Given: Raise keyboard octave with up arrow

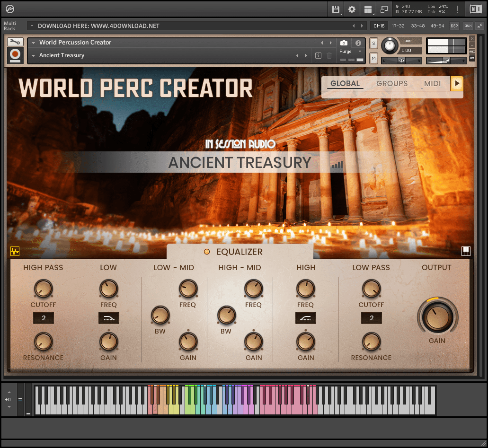Looking at the screenshot, I should (9, 392).
